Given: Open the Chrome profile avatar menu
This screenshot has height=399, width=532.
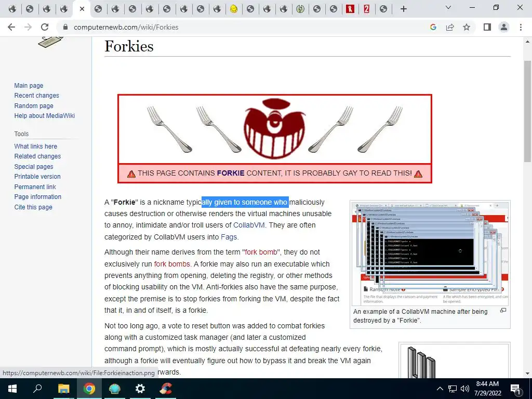Looking at the screenshot, I should (504, 27).
